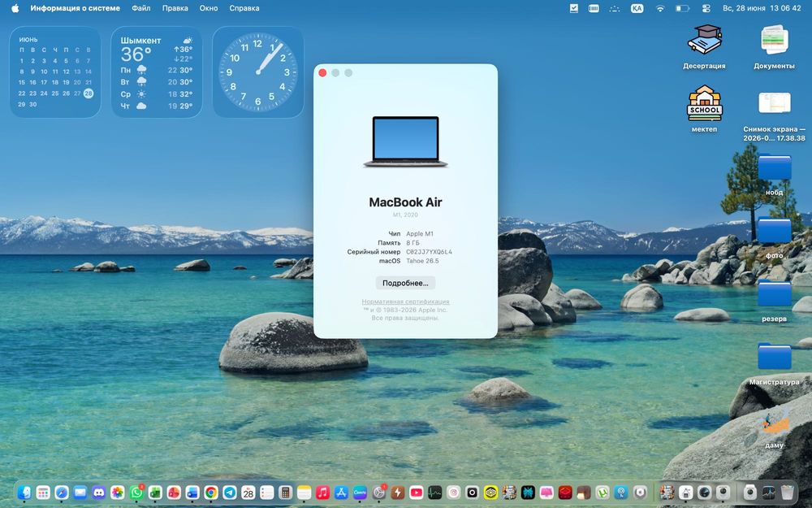
Task: Open Telegram from the dock
Action: click(230, 492)
